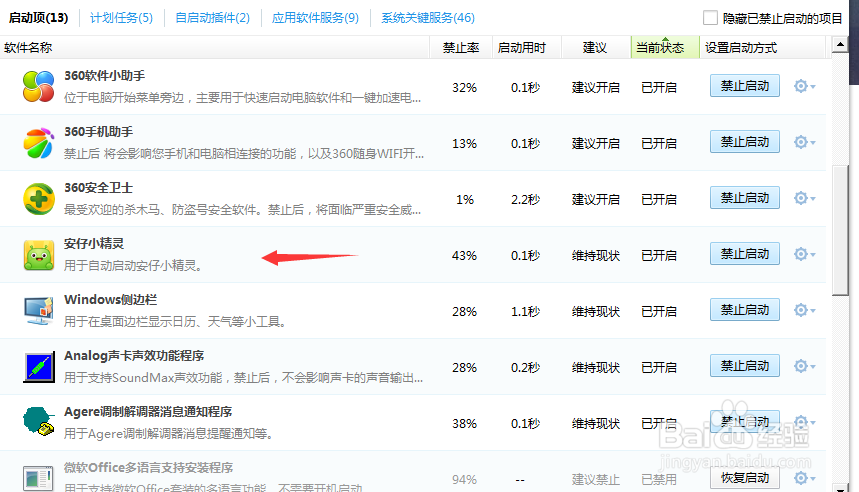
Task: Click 禁止启动 for 360安全卫士
Action: [745, 198]
